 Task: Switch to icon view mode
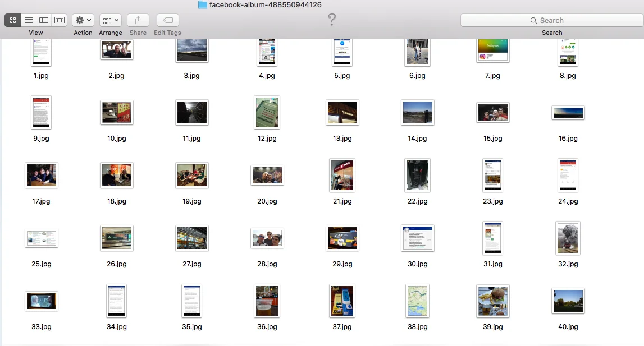pos(13,20)
